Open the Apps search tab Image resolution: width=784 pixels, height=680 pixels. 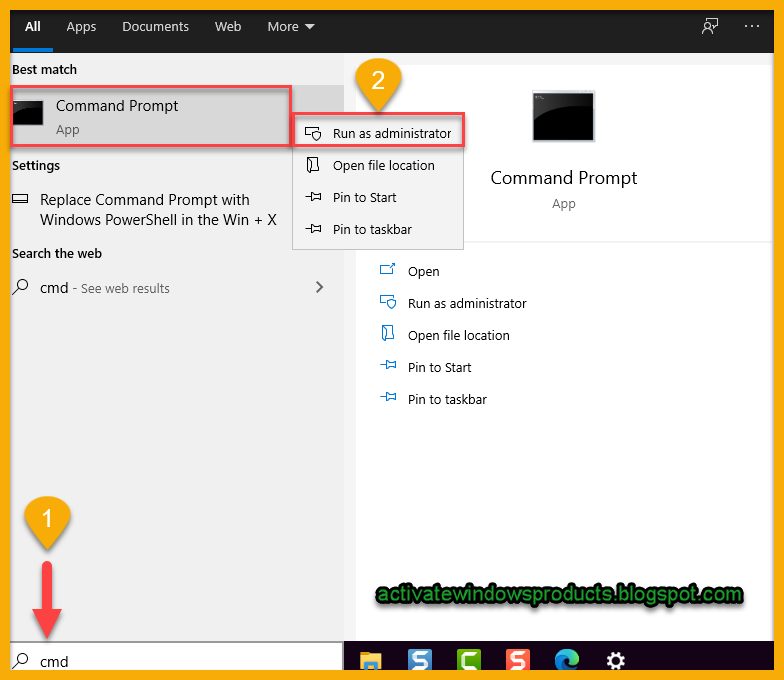tap(81, 26)
